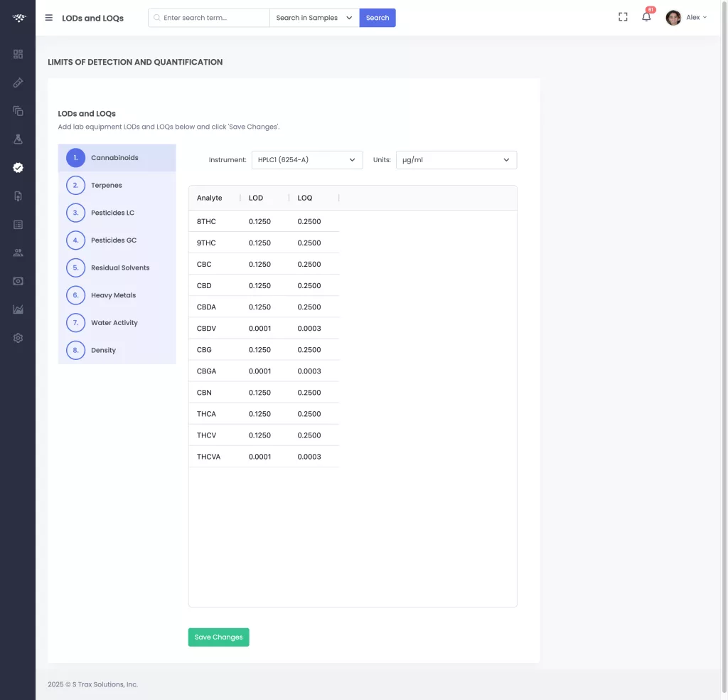
Task: Open the dashboard grid icon in sidebar
Action: click(x=18, y=54)
